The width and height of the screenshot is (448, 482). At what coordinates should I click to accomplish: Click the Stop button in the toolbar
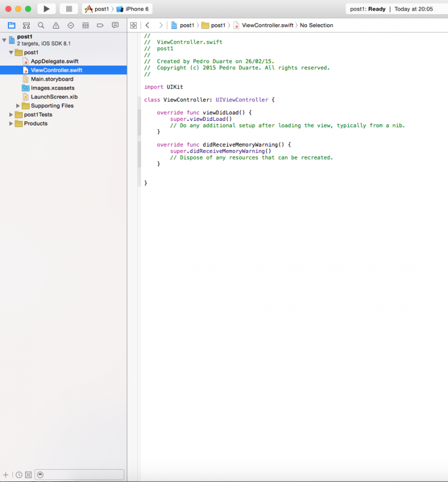click(69, 9)
